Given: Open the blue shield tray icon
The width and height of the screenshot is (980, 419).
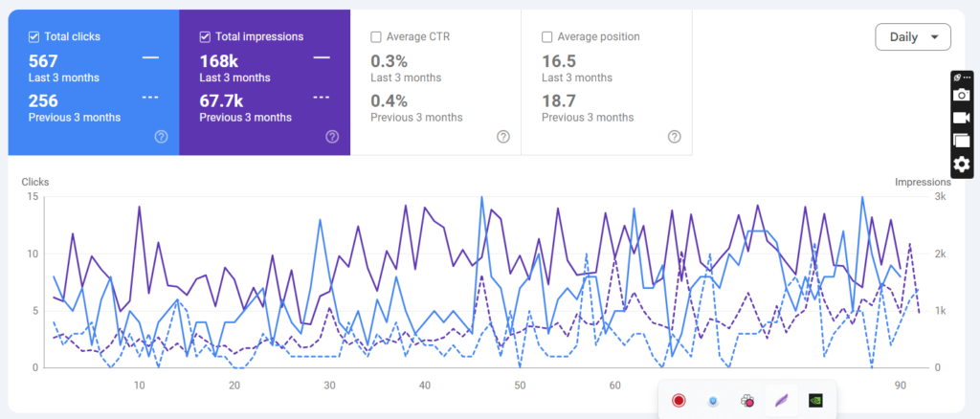Looking at the screenshot, I should pyautogui.click(x=713, y=401).
